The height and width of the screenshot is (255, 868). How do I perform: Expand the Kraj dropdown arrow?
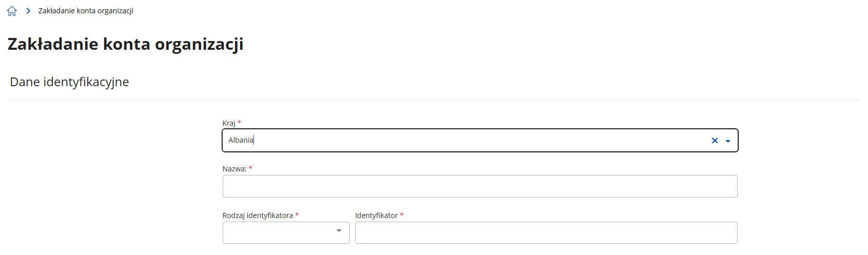pos(728,141)
